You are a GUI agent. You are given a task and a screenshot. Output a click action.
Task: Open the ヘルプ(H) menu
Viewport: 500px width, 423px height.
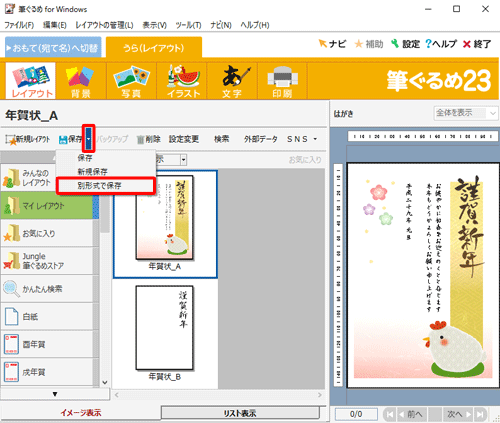(255, 25)
